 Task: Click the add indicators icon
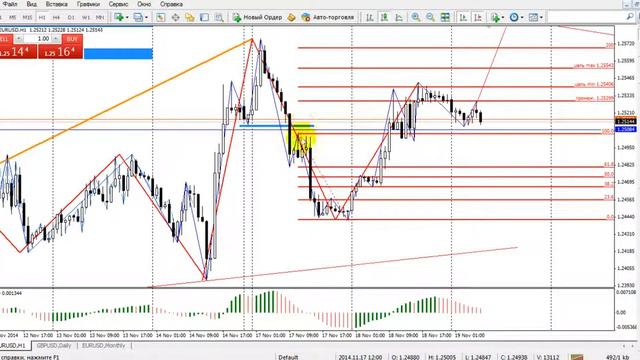[495, 17]
